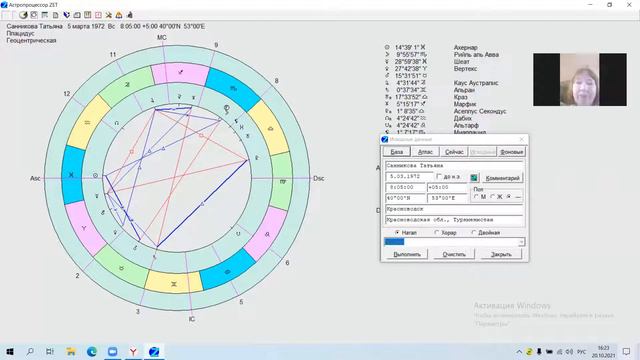Click the dark figure toolbar icon
This screenshot has height=360, width=640.
(x=130, y=15)
